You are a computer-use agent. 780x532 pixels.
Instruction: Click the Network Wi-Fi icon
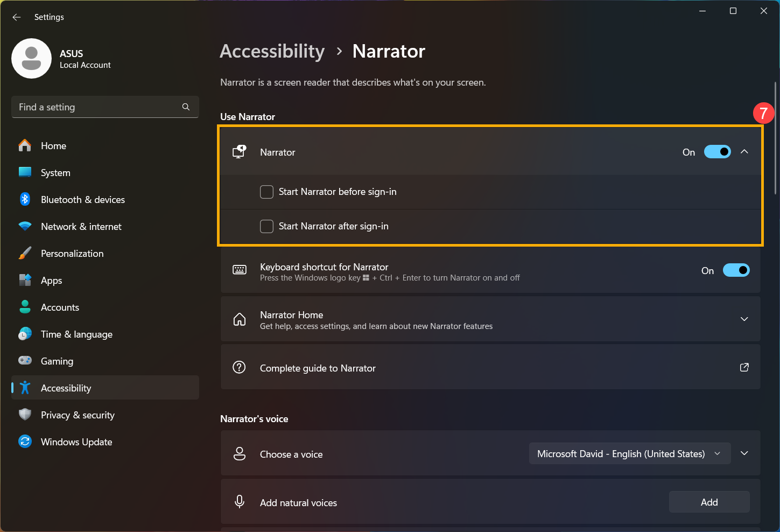pyautogui.click(x=25, y=226)
